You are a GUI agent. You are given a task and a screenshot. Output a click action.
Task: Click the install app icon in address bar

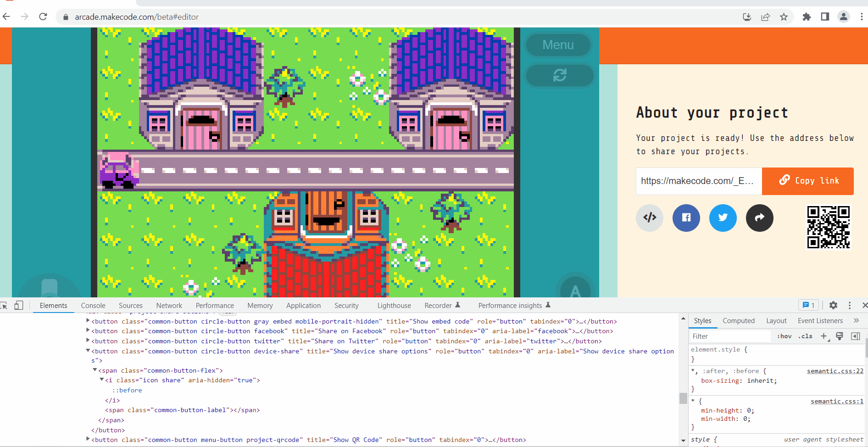click(747, 17)
